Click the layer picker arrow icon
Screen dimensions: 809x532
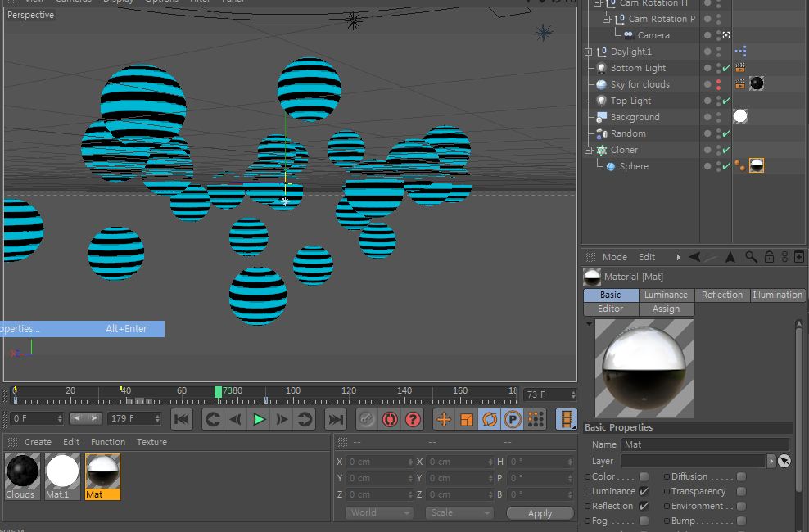point(784,461)
